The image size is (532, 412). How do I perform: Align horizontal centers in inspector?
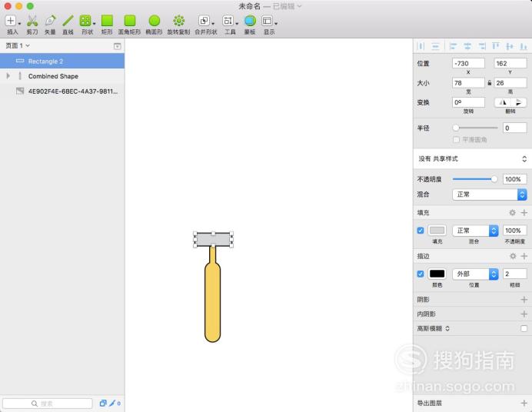467,46
